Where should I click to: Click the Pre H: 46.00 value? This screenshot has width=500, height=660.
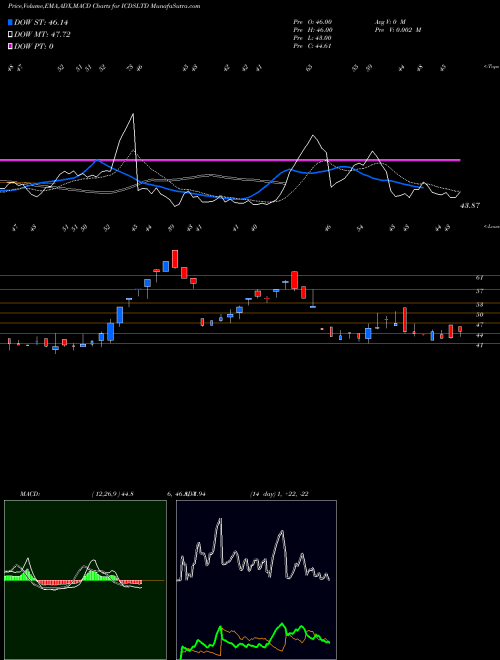tap(313, 30)
